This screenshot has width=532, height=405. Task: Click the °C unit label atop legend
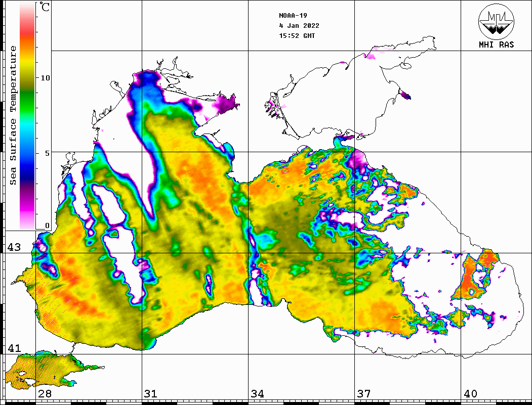(46, 8)
